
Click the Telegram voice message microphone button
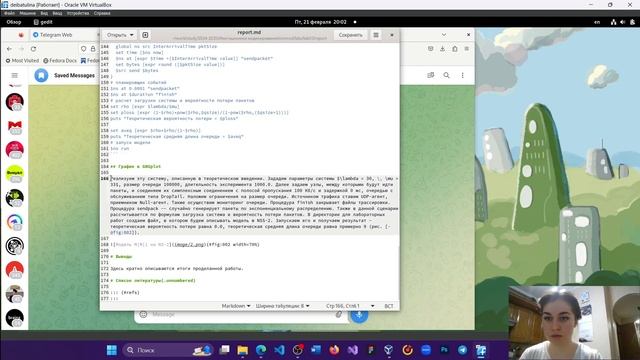click(x=359, y=315)
